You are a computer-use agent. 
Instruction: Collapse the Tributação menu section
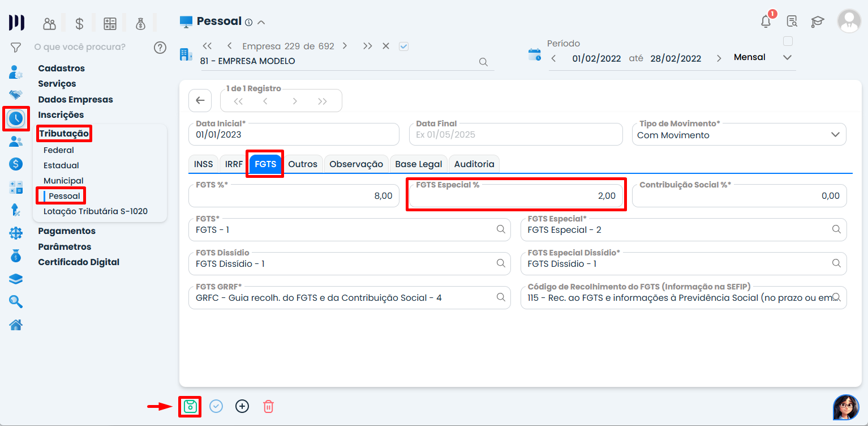pyautogui.click(x=63, y=134)
